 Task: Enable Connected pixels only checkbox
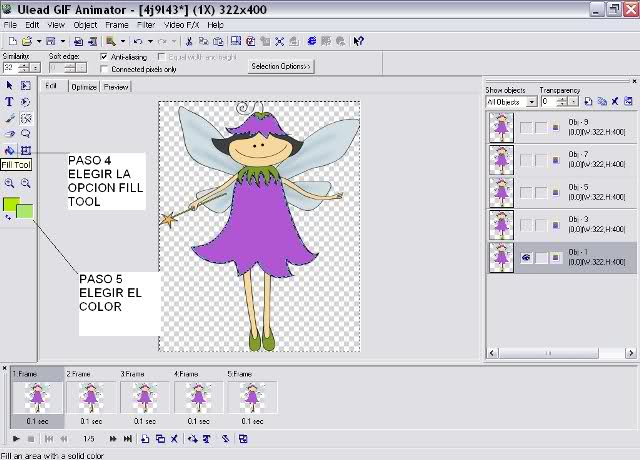pos(104,69)
